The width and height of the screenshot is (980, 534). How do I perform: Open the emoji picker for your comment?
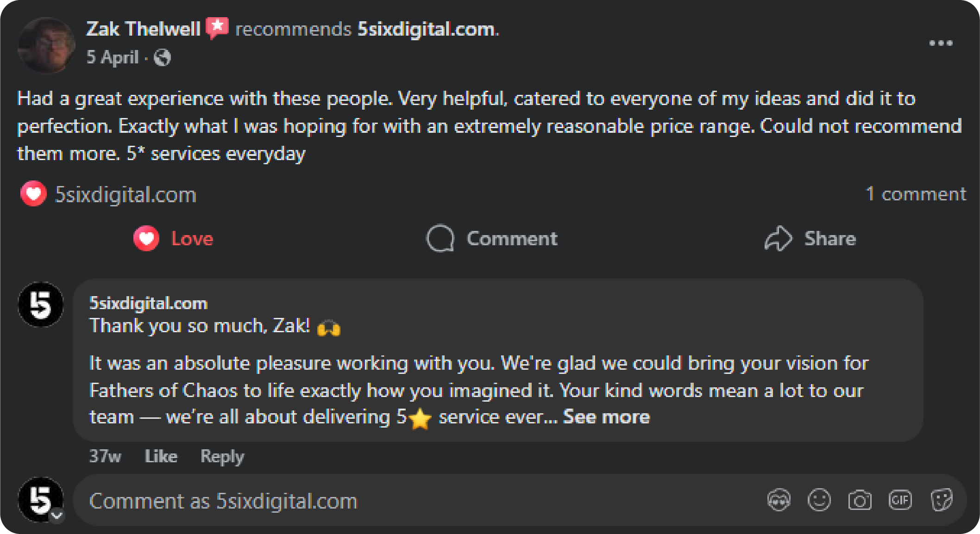click(818, 500)
